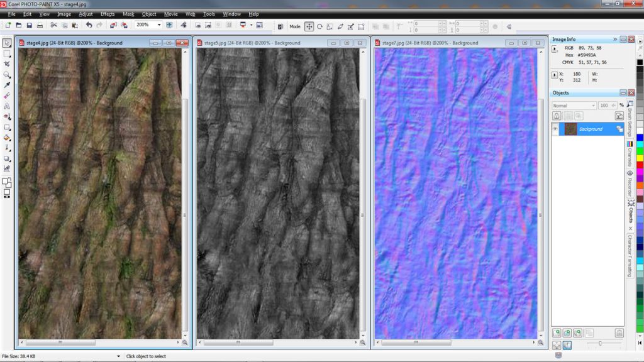Open the Normal merge mode dropdown
This screenshot has width=644, height=362.
594,105
